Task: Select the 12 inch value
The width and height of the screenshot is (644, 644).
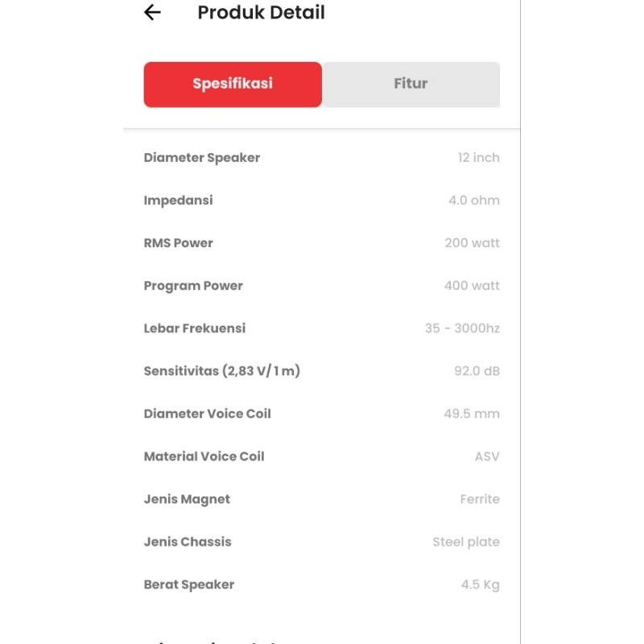Action: (478, 158)
